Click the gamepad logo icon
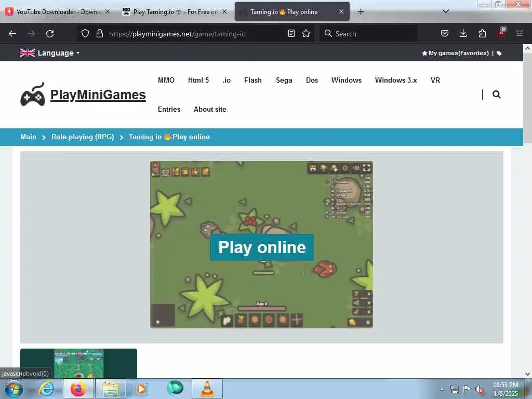This screenshot has height=399, width=532. click(x=33, y=95)
